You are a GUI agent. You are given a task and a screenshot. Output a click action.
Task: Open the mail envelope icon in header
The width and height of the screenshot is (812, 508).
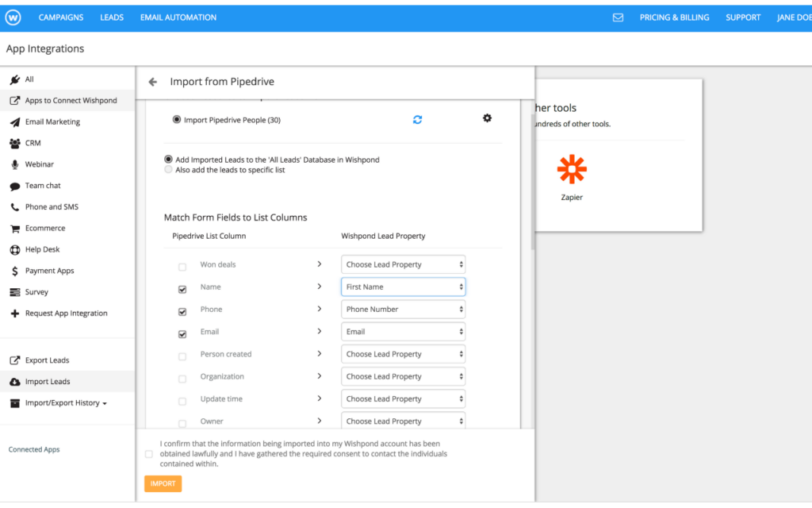tap(618, 17)
